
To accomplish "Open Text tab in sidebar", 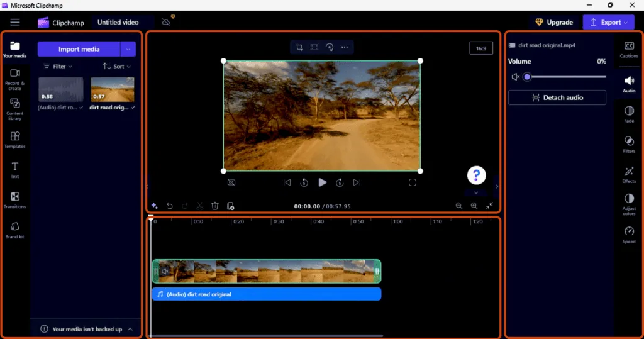I will coord(15,170).
